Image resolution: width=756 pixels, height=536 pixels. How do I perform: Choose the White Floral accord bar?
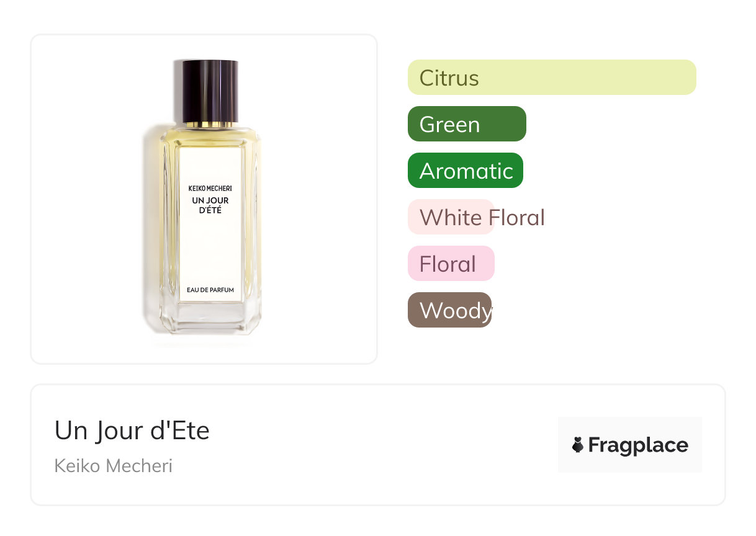451,217
